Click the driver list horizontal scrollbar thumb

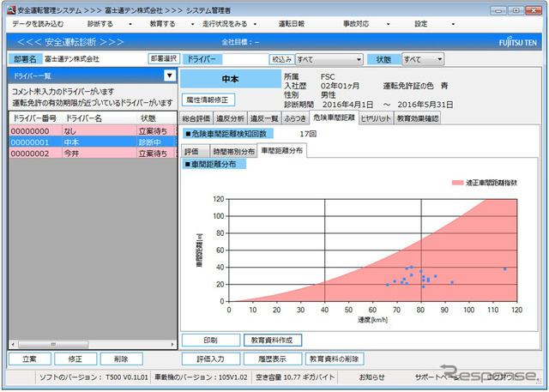[x=53, y=345]
